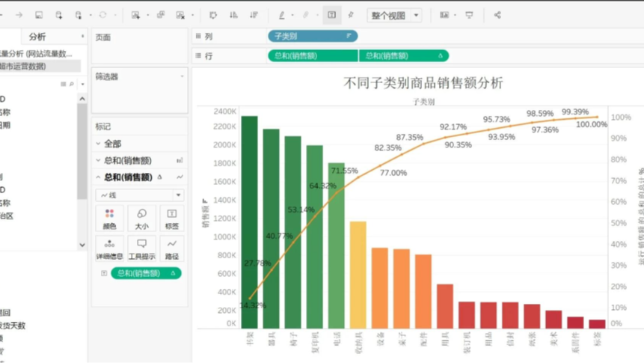The image size is (644, 363).
Task: Run the update via circular refresh icon
Action: (x=102, y=15)
